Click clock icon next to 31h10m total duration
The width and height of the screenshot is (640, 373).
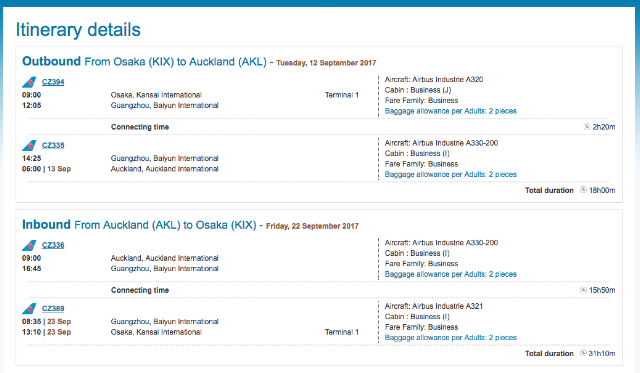[x=584, y=353]
